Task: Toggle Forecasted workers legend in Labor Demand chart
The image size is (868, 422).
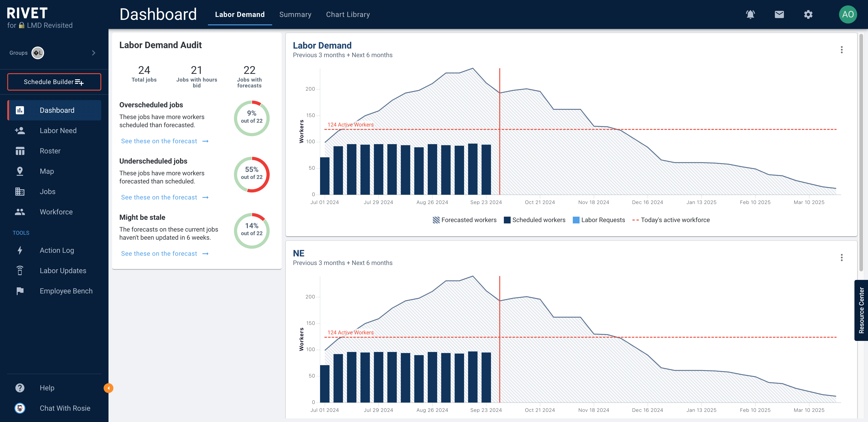Action: (465, 220)
